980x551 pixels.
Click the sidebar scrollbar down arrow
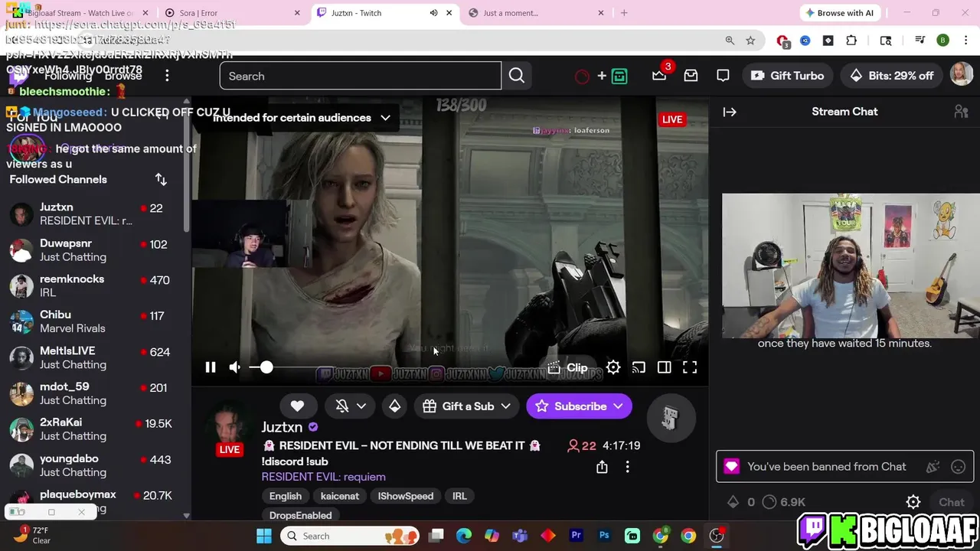tap(186, 516)
